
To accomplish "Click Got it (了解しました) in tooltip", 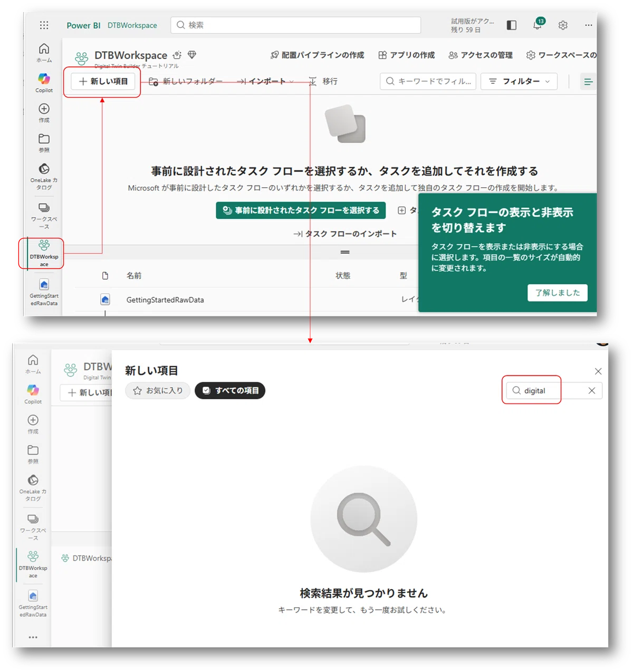I will [558, 292].
